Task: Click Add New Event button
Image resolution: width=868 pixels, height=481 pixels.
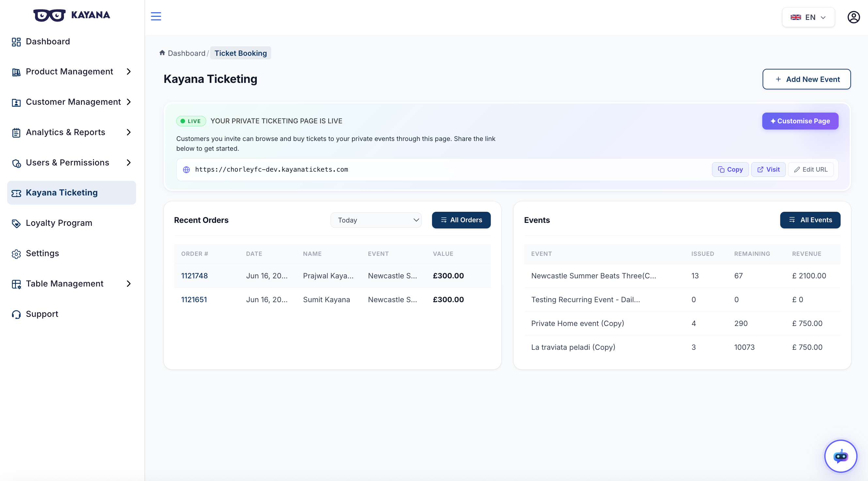Action: click(x=806, y=79)
